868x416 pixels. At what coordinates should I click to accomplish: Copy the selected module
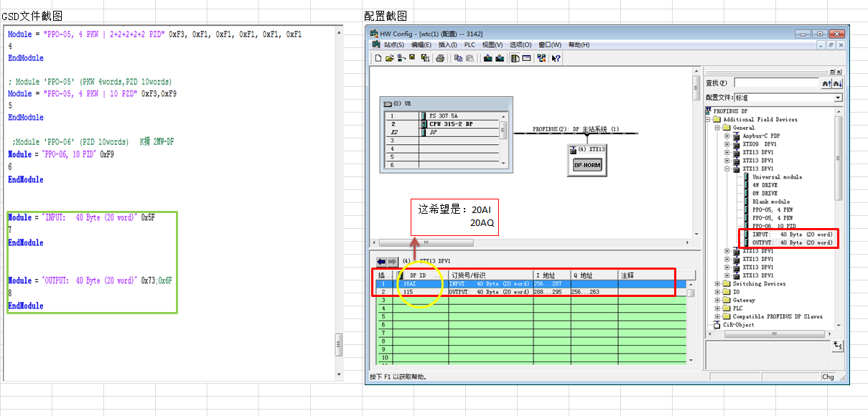pos(458,58)
